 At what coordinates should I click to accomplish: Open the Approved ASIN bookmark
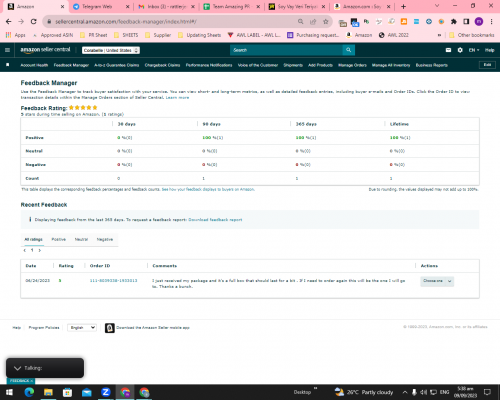click(x=53, y=35)
